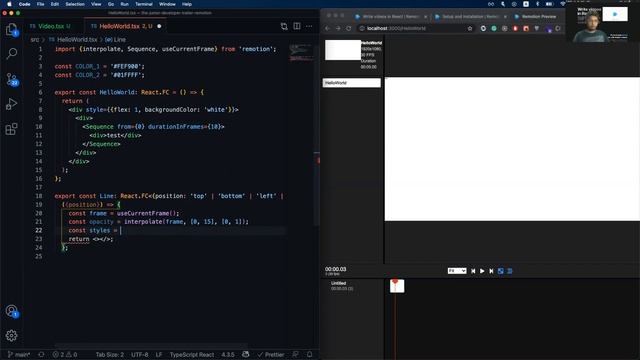Play the Remotion preview
The image size is (640, 360).
482,271
